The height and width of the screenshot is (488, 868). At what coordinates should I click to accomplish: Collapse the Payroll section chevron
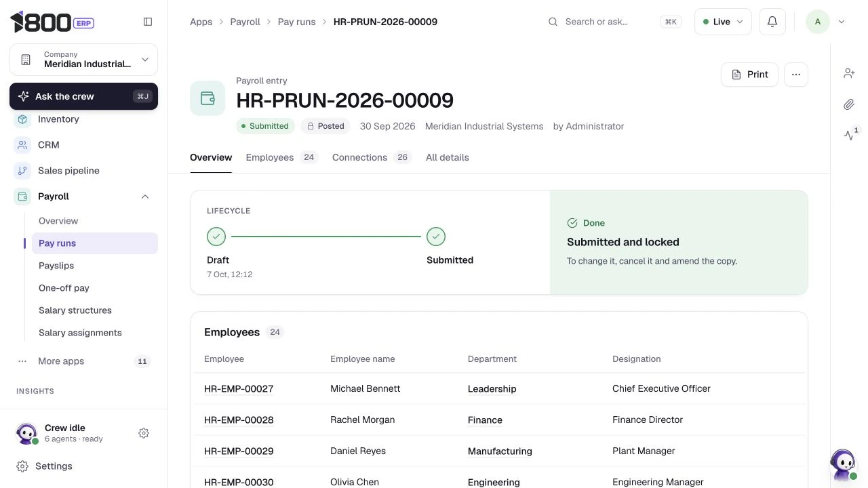pos(145,197)
